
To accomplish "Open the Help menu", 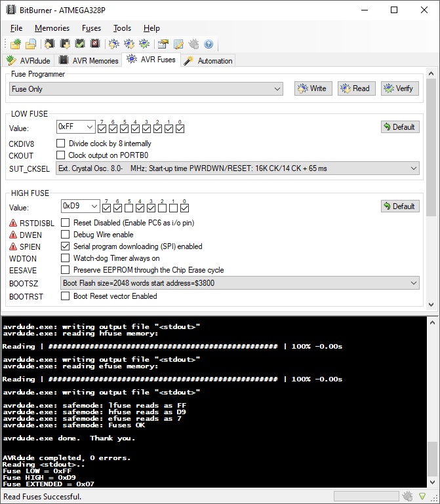I will 151,28.
